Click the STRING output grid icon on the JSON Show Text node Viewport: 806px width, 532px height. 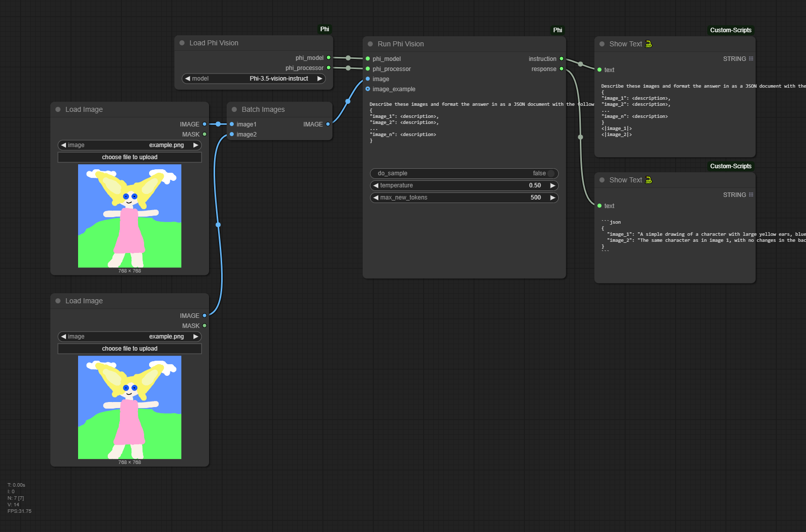tap(751, 195)
